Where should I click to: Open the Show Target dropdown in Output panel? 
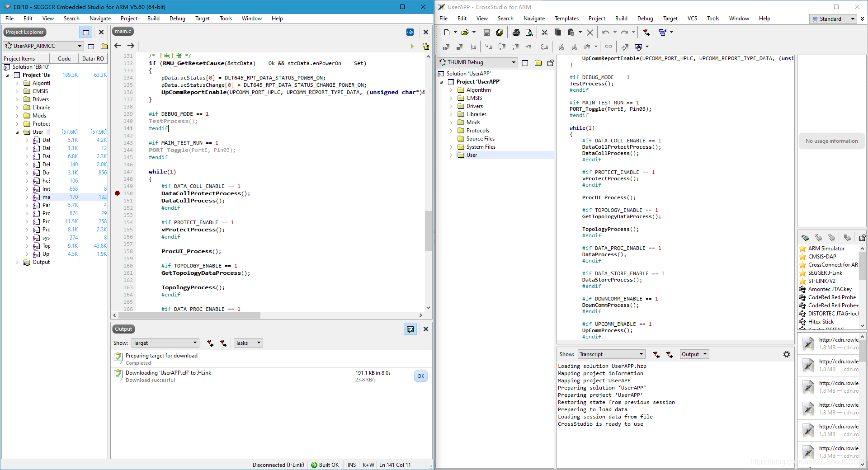point(165,343)
